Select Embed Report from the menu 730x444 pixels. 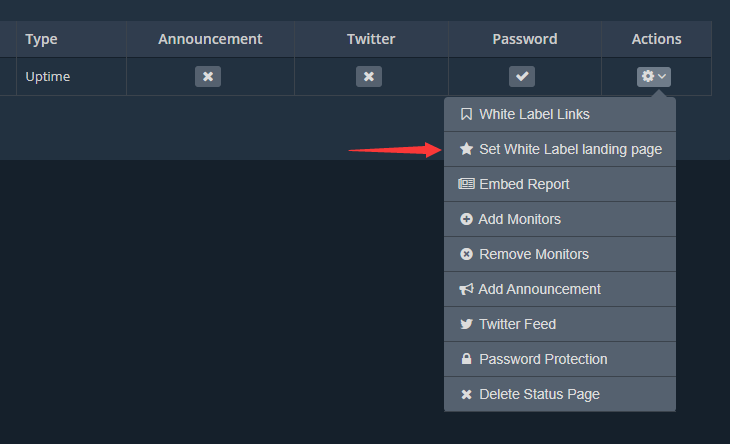pos(524,184)
